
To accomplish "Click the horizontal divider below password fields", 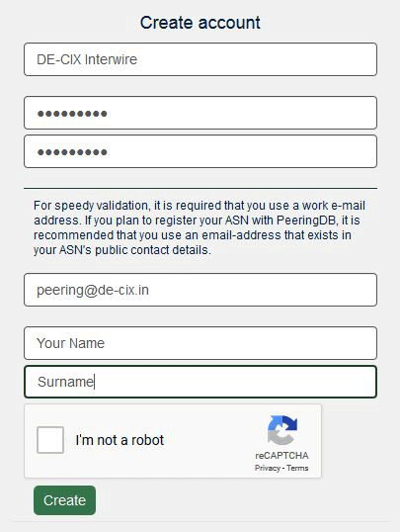I will 200,188.
